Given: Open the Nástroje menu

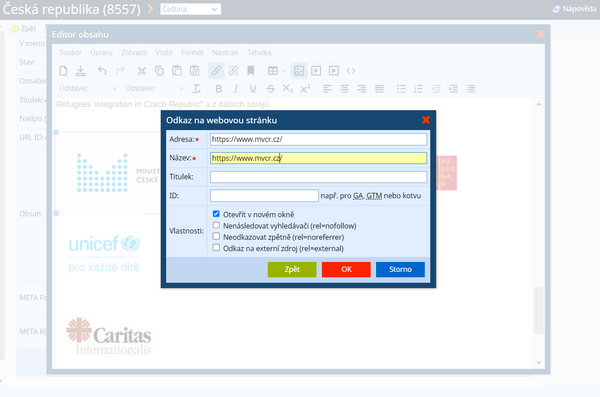Looking at the screenshot, I should click(225, 52).
